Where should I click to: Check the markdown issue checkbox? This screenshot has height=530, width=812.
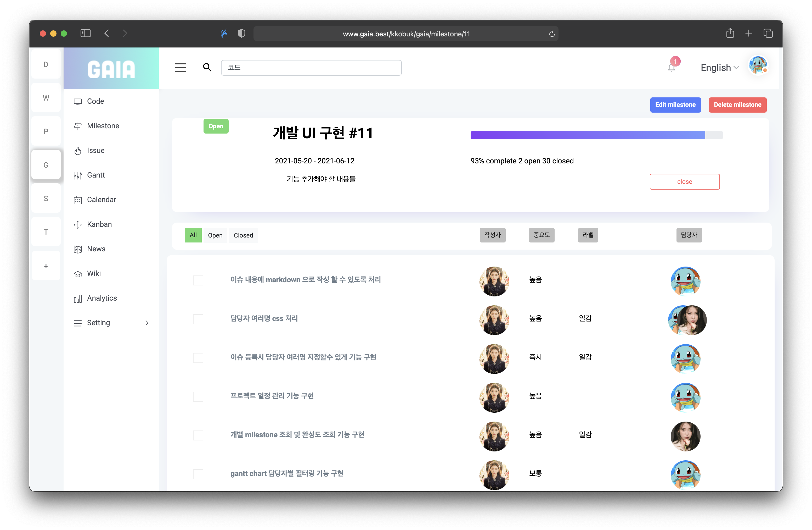(x=198, y=280)
